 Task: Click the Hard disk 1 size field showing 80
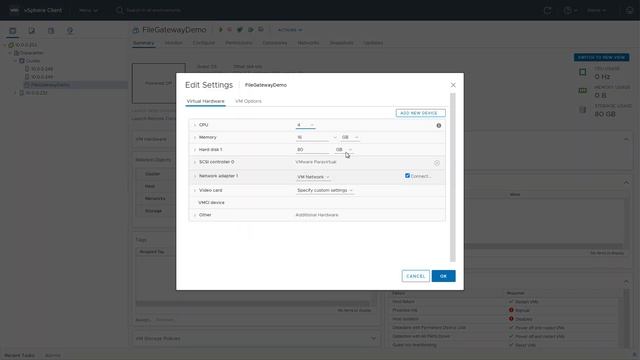(x=312, y=150)
